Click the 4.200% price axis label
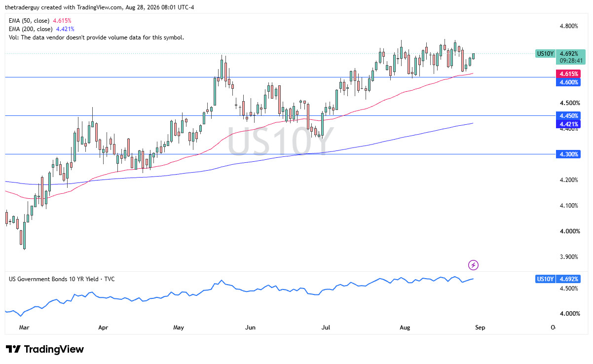Screen dimensions: 593x364 (568, 180)
